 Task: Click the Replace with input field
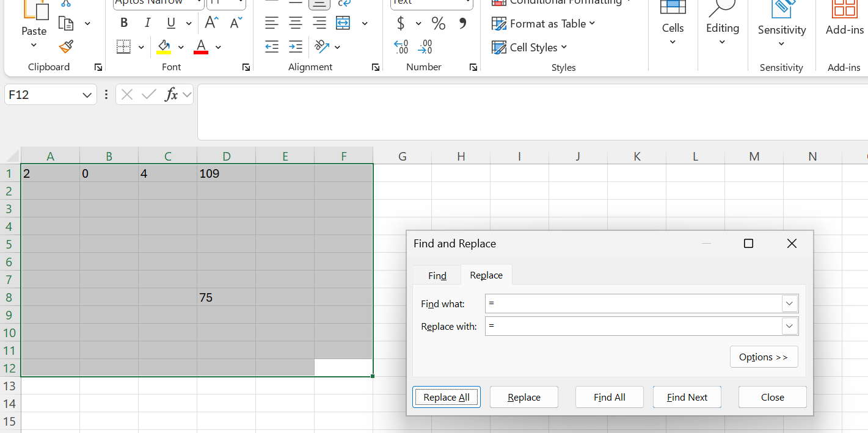pyautogui.click(x=633, y=326)
